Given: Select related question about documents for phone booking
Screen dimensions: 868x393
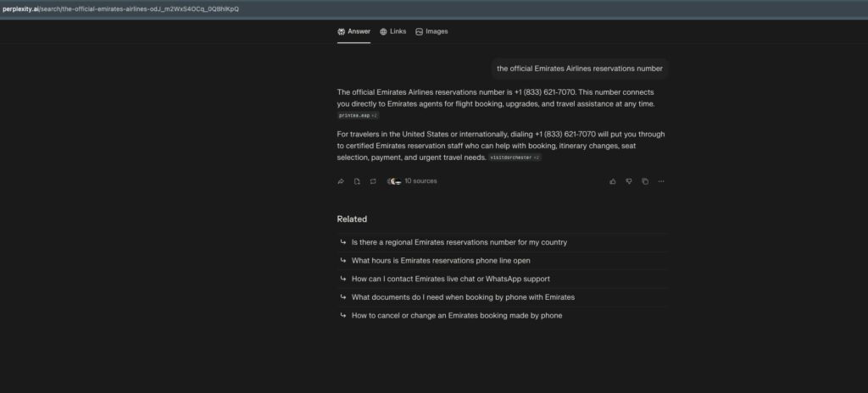Looking at the screenshot, I should click(463, 297).
